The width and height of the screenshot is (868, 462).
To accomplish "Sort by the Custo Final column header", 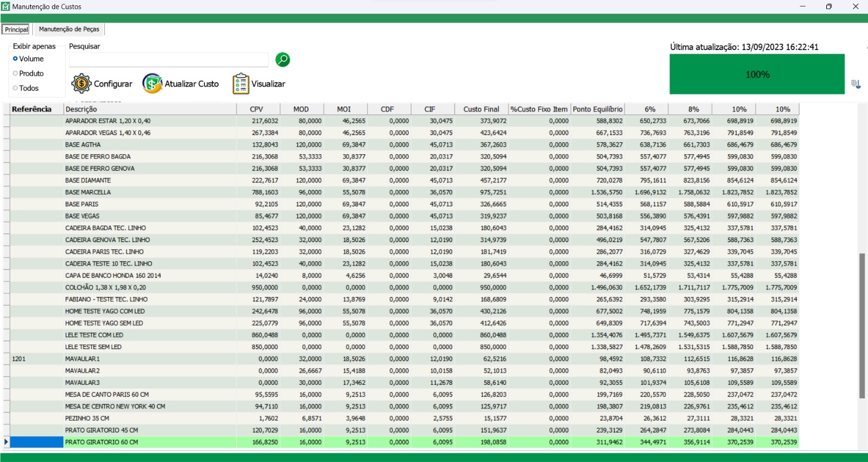I will coord(481,109).
